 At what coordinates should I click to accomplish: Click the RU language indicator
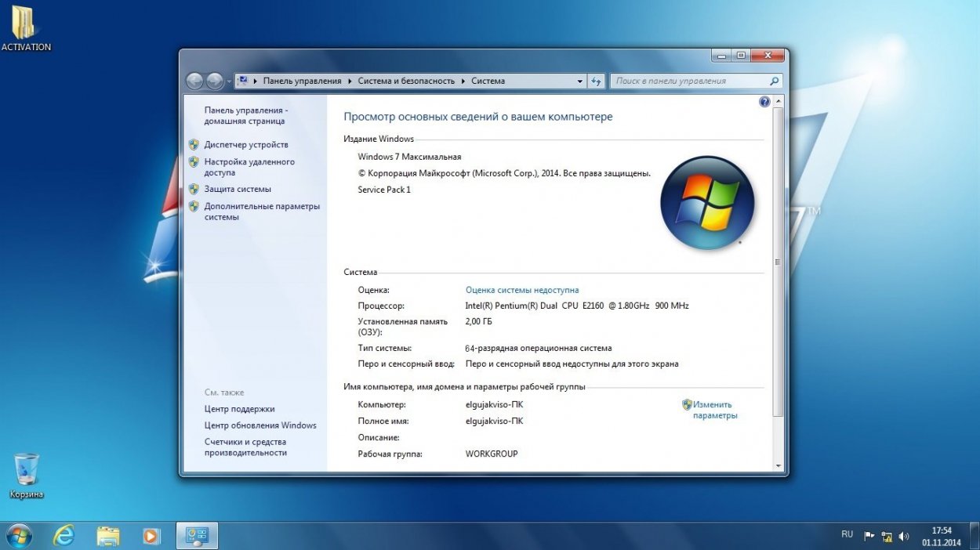tap(847, 534)
